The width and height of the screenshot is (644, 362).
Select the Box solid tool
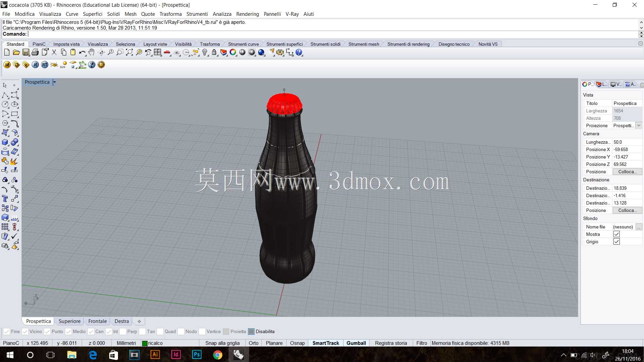click(x=5, y=142)
